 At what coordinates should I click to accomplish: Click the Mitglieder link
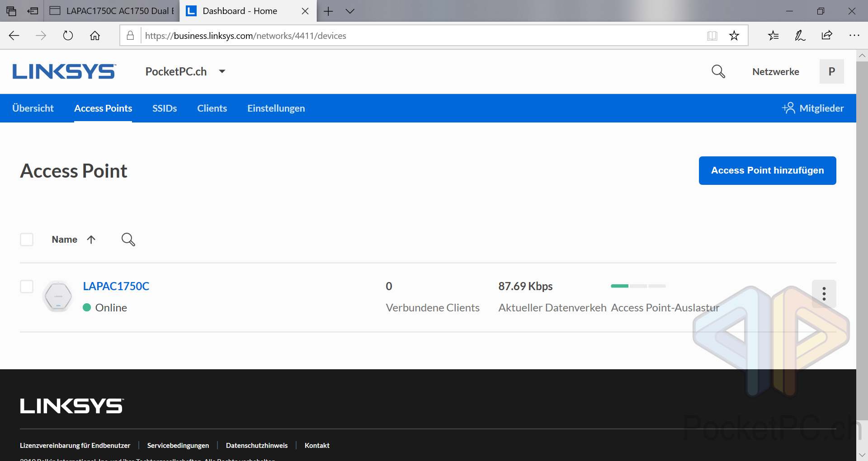(821, 108)
